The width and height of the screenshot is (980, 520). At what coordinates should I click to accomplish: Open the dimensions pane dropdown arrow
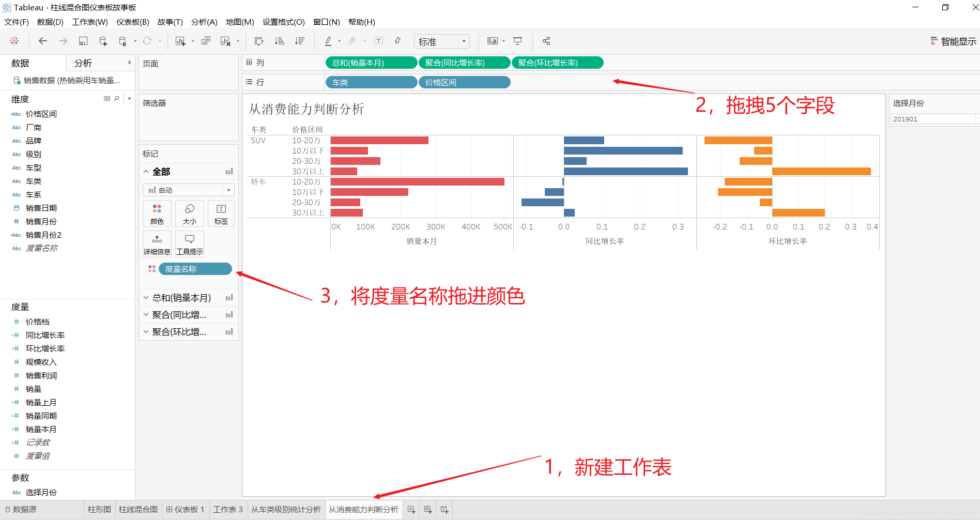[129, 99]
